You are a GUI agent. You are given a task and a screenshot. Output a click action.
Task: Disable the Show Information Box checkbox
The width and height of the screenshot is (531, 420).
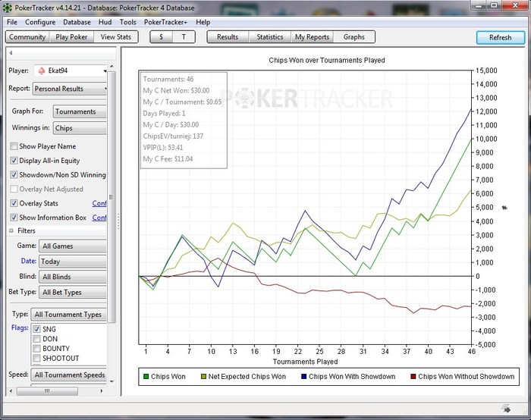[14, 218]
